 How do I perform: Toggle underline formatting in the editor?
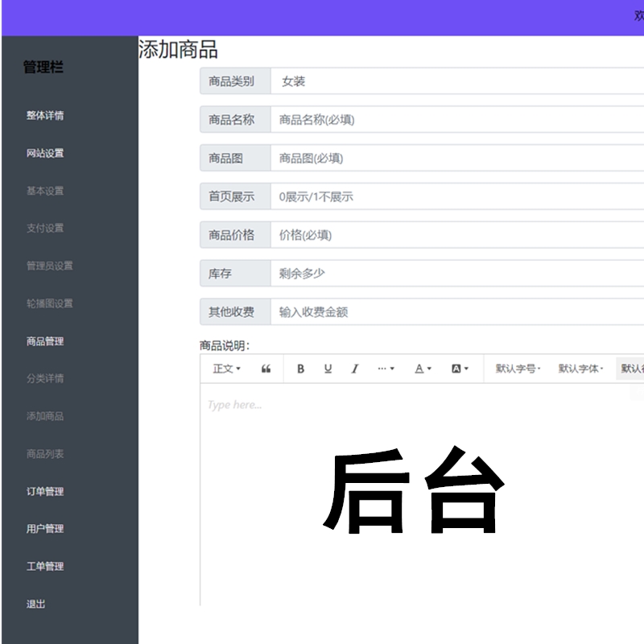[328, 369]
